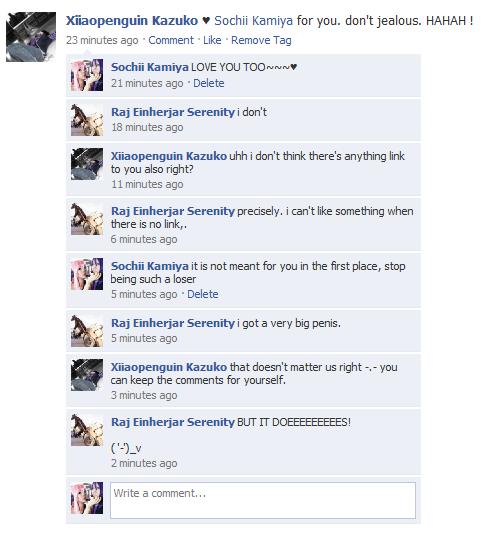Delete the 'LOVE YOU TOO' comment
487x540 pixels.
[x=208, y=83]
